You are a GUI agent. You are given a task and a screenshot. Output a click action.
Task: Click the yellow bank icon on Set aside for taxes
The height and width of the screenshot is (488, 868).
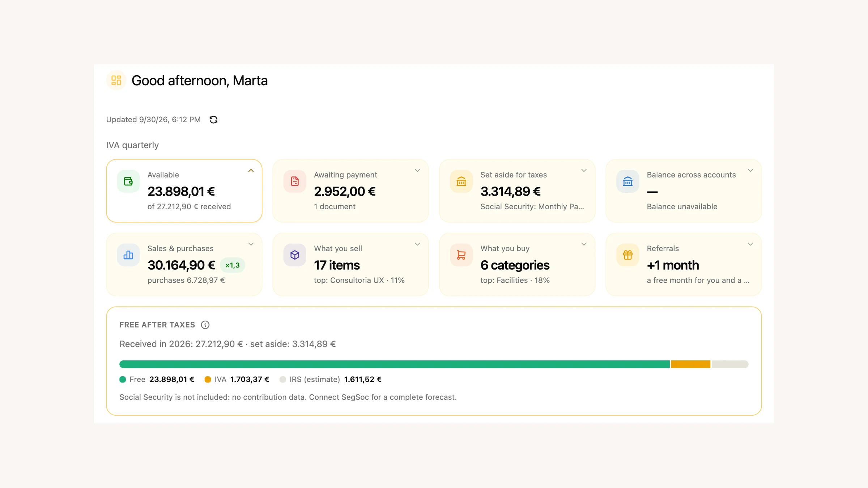point(461,181)
